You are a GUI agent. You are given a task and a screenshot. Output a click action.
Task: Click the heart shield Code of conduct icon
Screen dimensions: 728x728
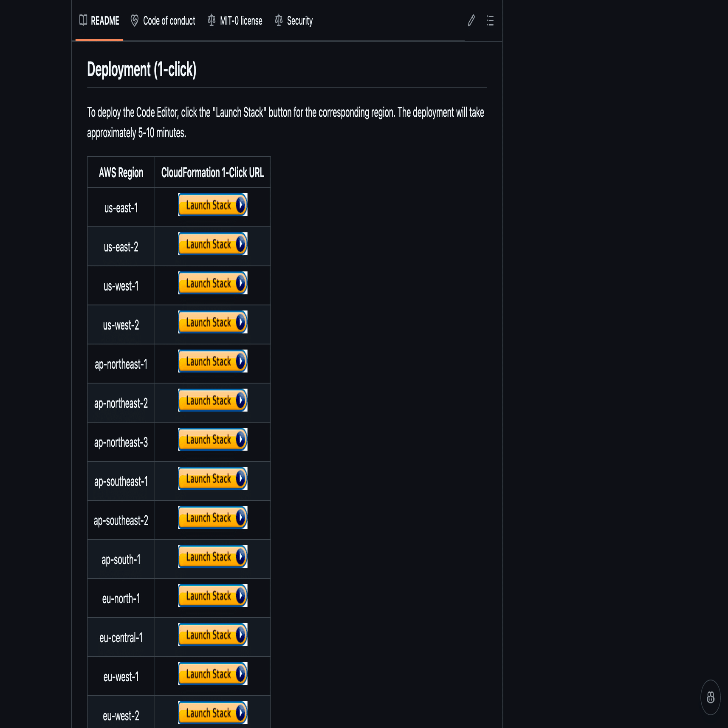(x=134, y=20)
